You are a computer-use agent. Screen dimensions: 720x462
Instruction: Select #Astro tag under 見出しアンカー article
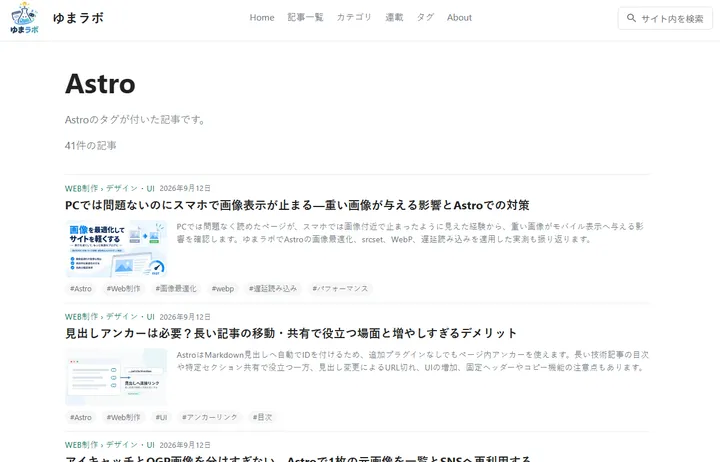[81, 417]
